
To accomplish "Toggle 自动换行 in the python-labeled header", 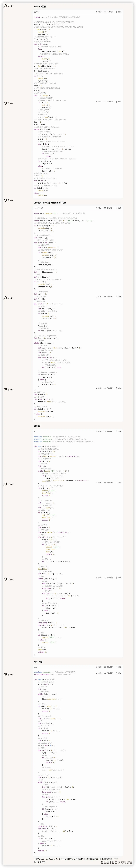I will (x=109, y=12).
